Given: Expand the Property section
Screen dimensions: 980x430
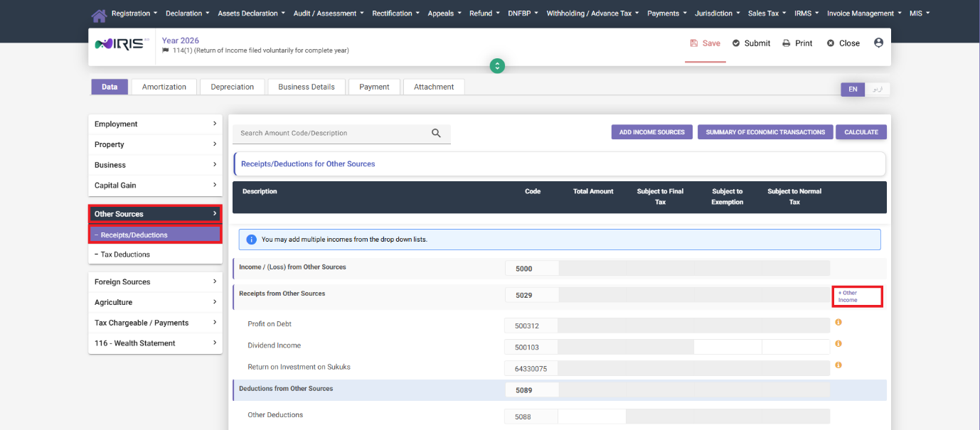Looking at the screenshot, I should [x=155, y=144].
